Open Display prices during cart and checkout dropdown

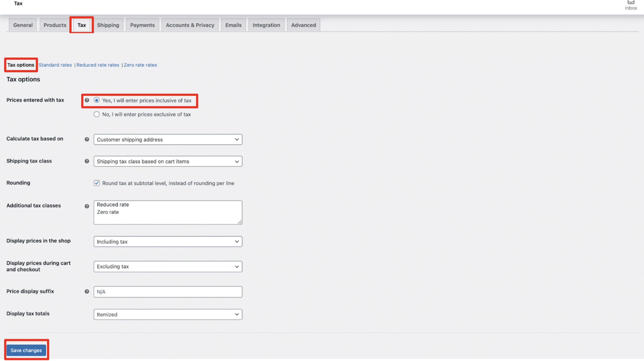click(x=168, y=267)
